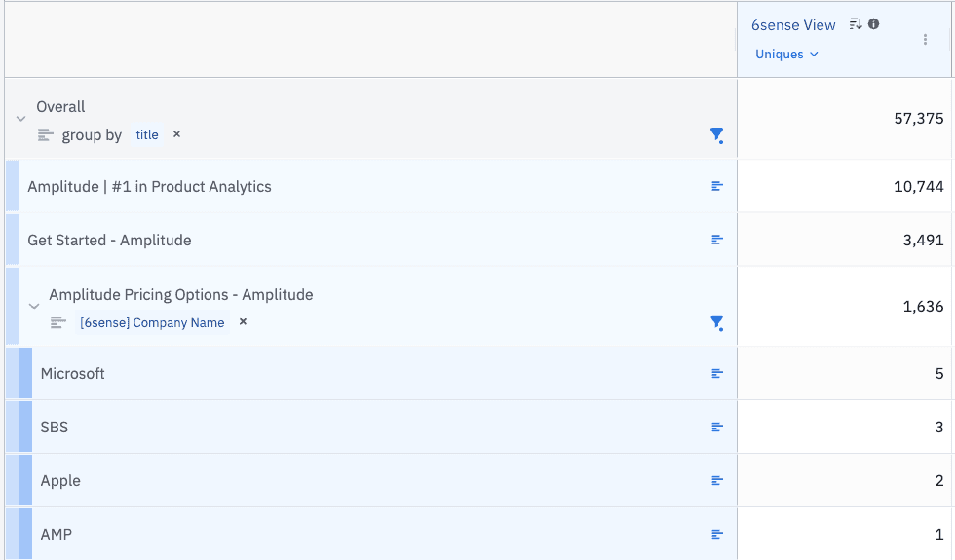Click the filter icon in Overall row
This screenshot has height=560, width=955.
(717, 135)
